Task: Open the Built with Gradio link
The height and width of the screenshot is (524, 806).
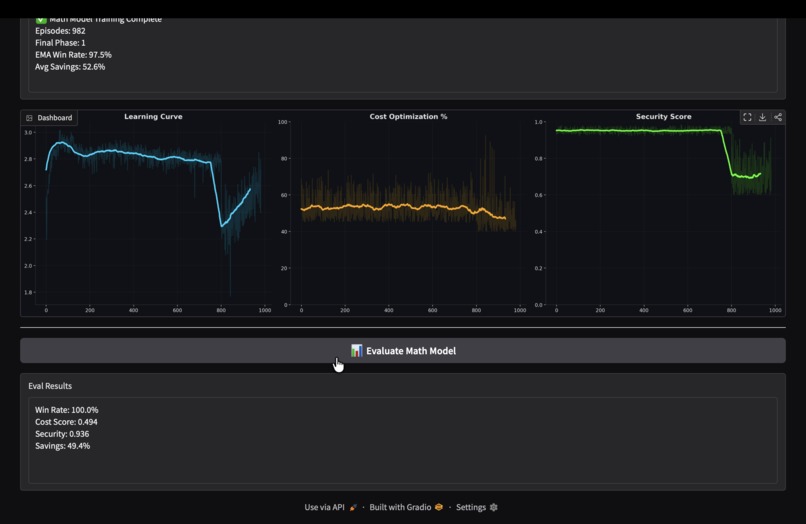Action: pyautogui.click(x=406, y=507)
